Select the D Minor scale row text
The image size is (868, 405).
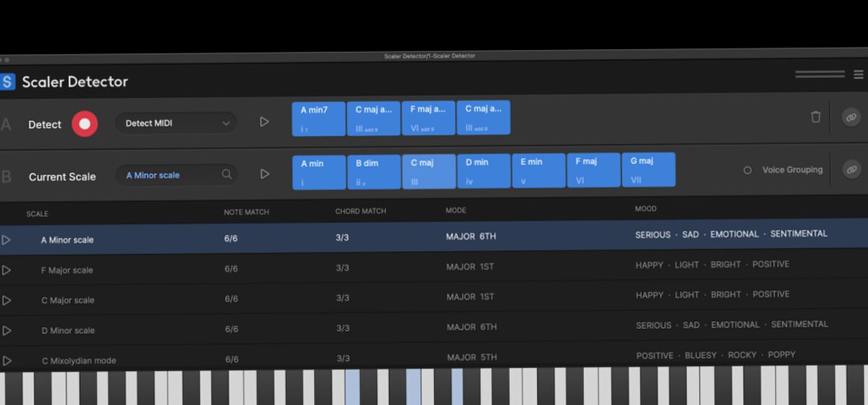pos(68,331)
